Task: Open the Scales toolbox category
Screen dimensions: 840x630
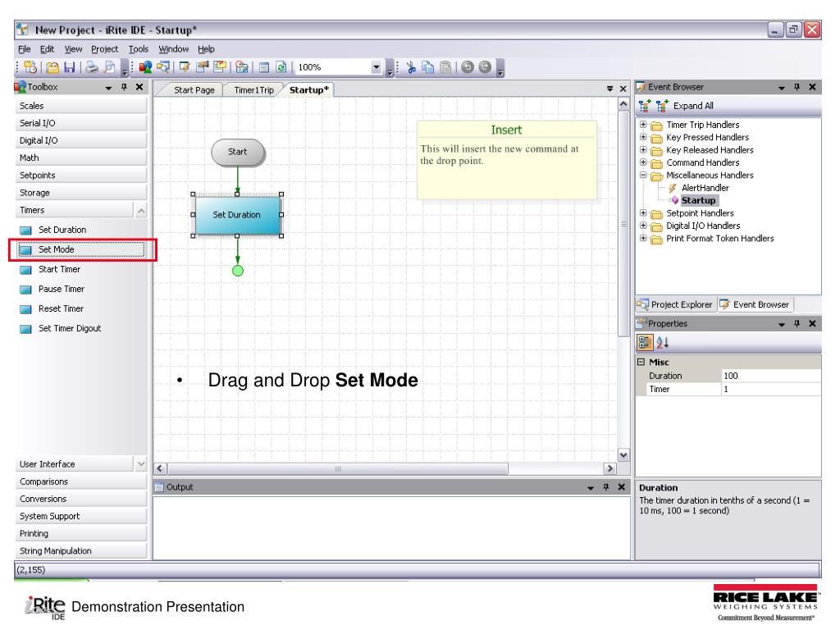Action: pyautogui.click(x=81, y=106)
